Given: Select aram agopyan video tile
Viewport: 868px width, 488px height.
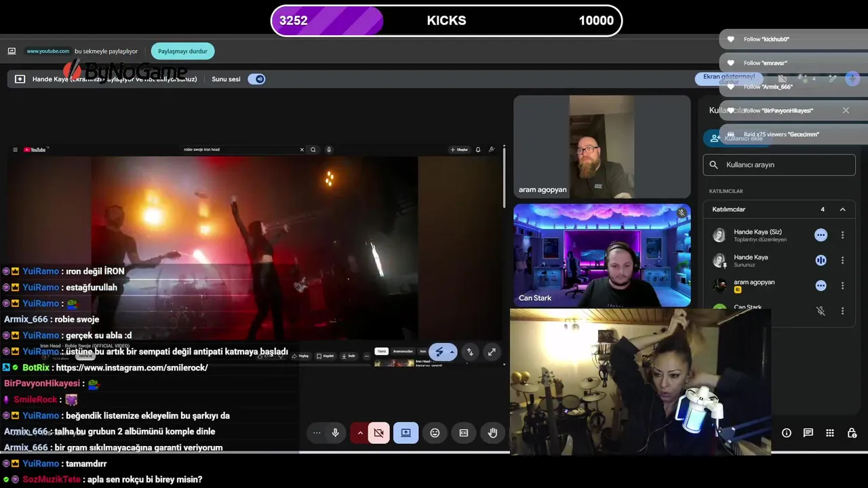Looking at the screenshot, I should pyautogui.click(x=602, y=147).
